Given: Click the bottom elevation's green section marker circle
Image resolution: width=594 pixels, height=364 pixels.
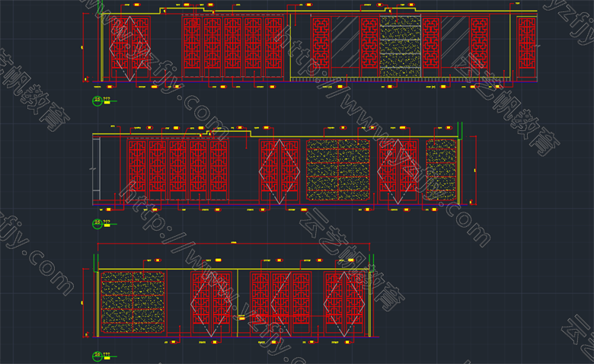Looking at the screenshot, I should [x=97, y=354].
